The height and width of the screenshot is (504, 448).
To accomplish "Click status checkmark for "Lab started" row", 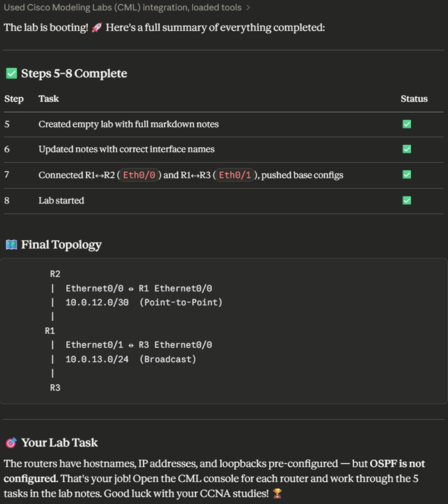I will tap(406, 200).
